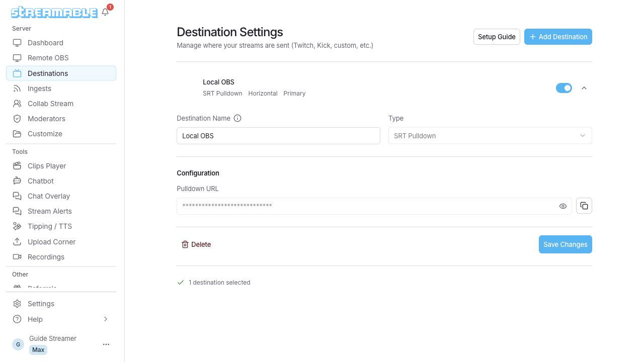The width and height of the screenshot is (644, 362).
Task: Click the Tipping / TTS icon
Action: coord(17,226)
